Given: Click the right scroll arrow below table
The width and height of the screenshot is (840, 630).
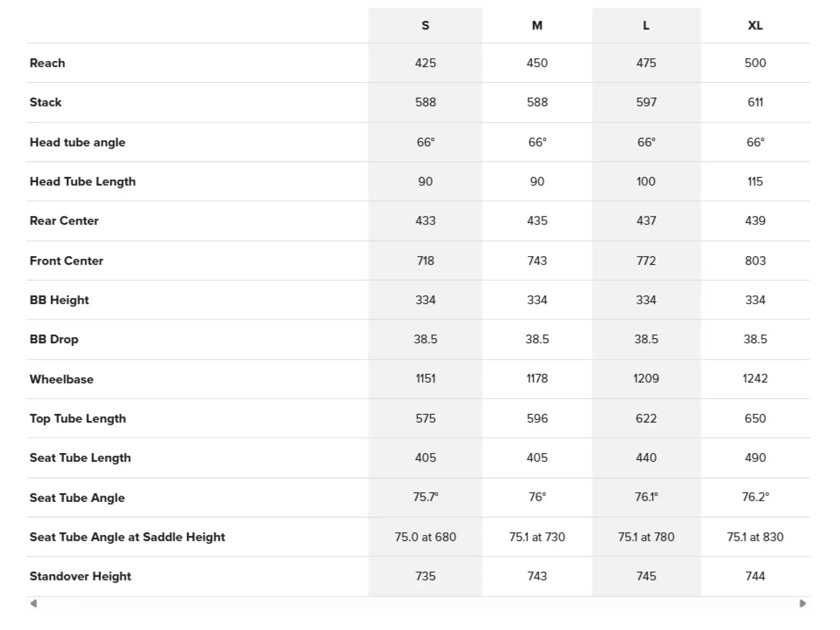Looking at the screenshot, I should click(x=803, y=603).
